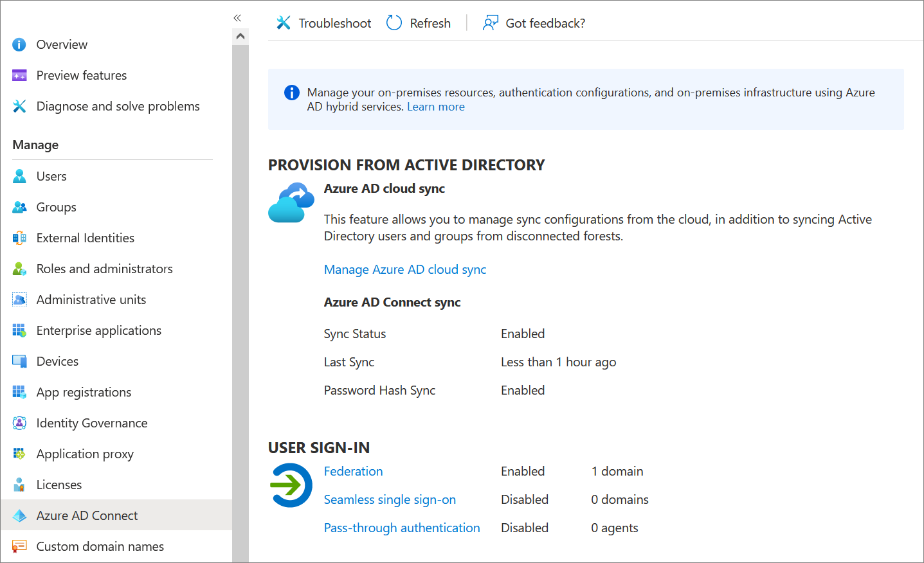Open the Pass-through authentication settings
The width and height of the screenshot is (924, 563).
401,527
